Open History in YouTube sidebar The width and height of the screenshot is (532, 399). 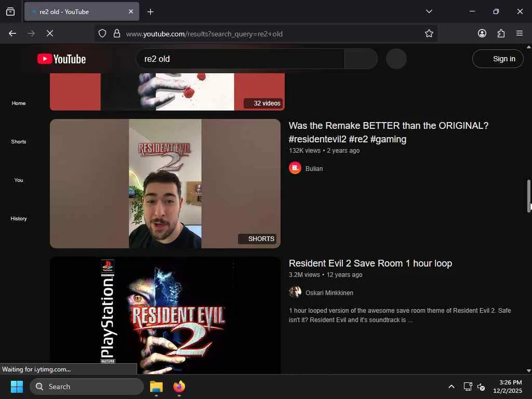coord(19,219)
